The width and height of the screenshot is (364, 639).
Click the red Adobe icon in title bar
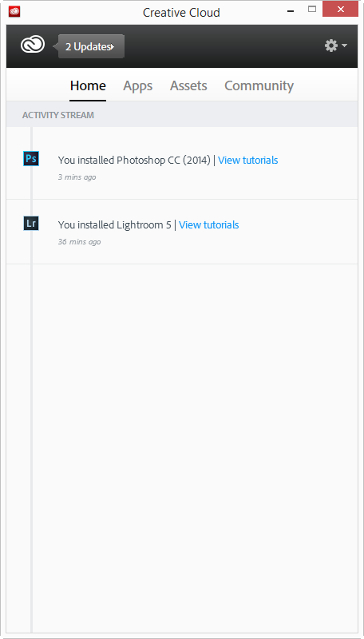pos(14,12)
